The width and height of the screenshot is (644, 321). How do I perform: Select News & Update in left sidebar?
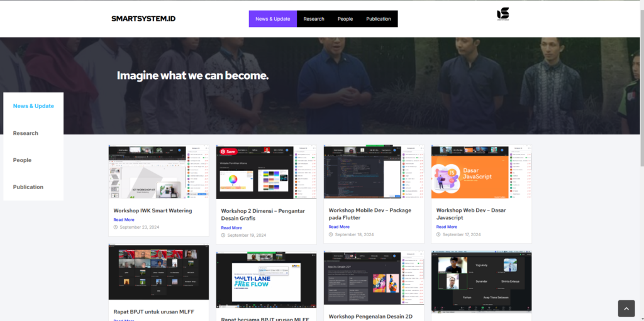pos(33,106)
